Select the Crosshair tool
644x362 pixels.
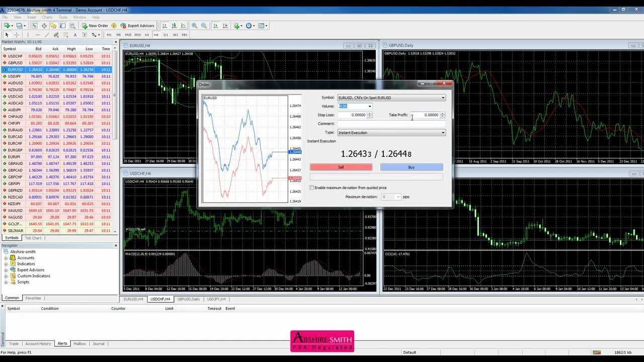(17, 35)
